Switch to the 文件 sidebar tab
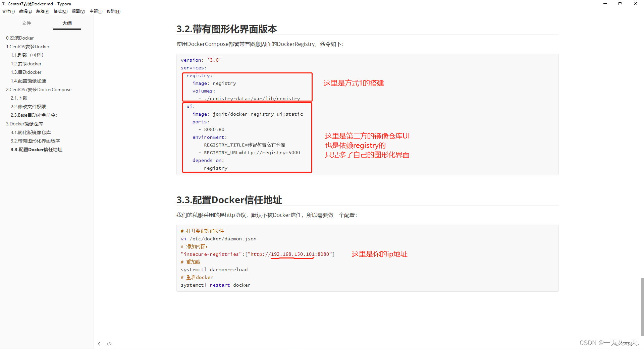 [x=26, y=23]
